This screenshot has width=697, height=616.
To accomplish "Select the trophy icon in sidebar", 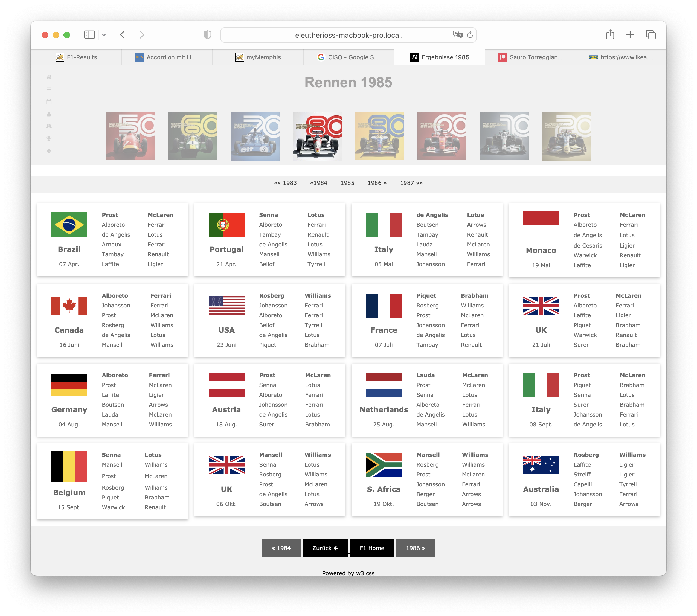I will point(49,138).
